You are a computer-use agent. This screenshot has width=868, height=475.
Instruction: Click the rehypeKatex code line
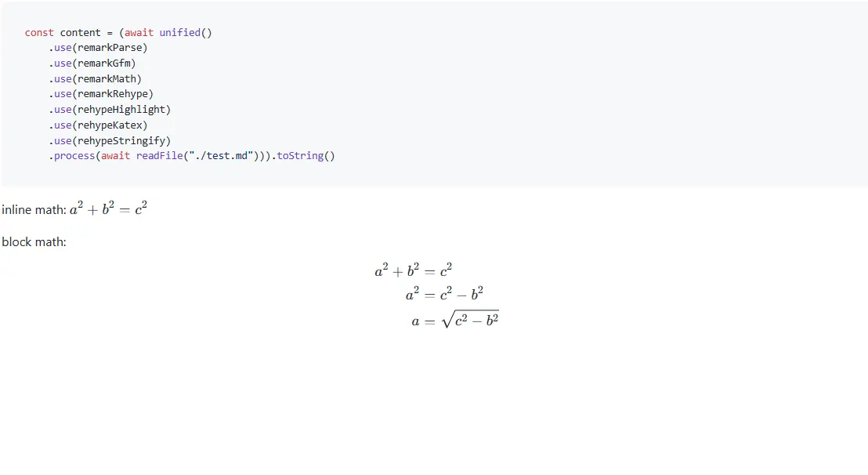pyautogui.click(x=98, y=125)
